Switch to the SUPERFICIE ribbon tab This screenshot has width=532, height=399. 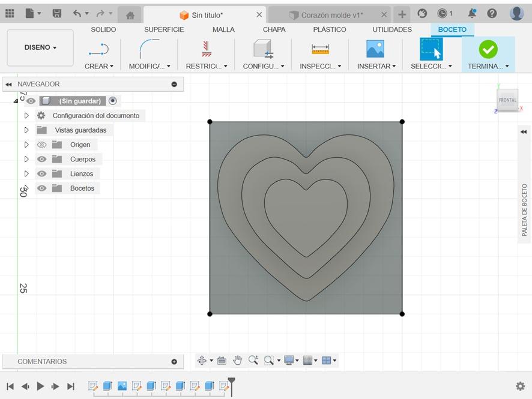pyautogui.click(x=164, y=29)
